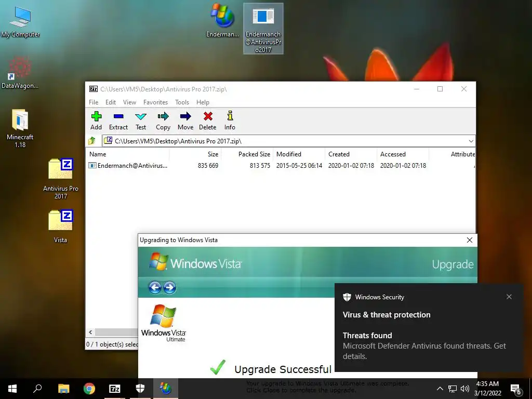532x399 pixels.
Task: Select the Copy toolbar icon
Action: [x=163, y=121]
